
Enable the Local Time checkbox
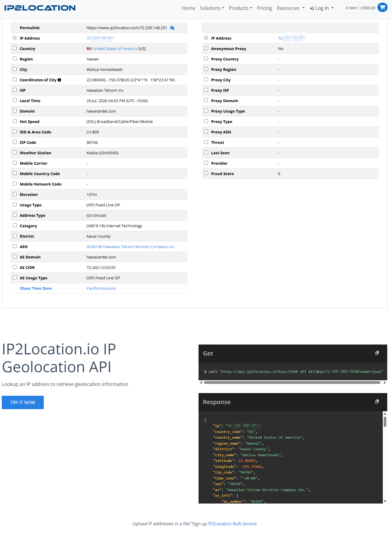[x=15, y=100]
